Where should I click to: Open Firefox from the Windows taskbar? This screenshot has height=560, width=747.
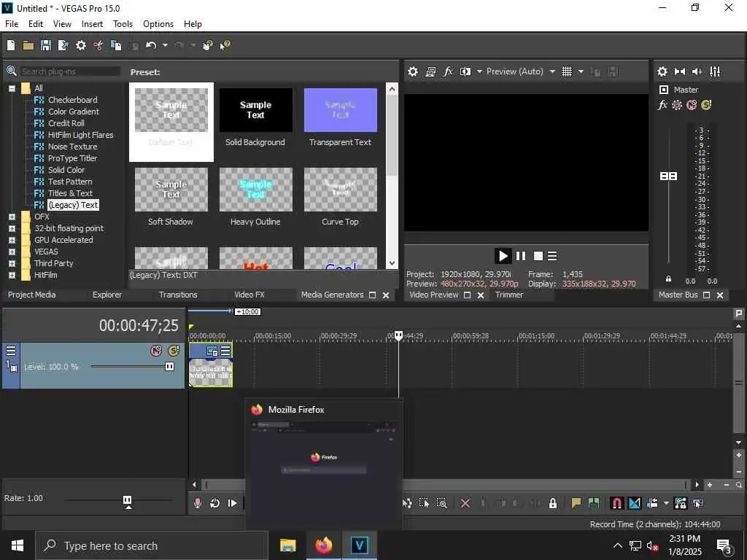pyautogui.click(x=323, y=545)
